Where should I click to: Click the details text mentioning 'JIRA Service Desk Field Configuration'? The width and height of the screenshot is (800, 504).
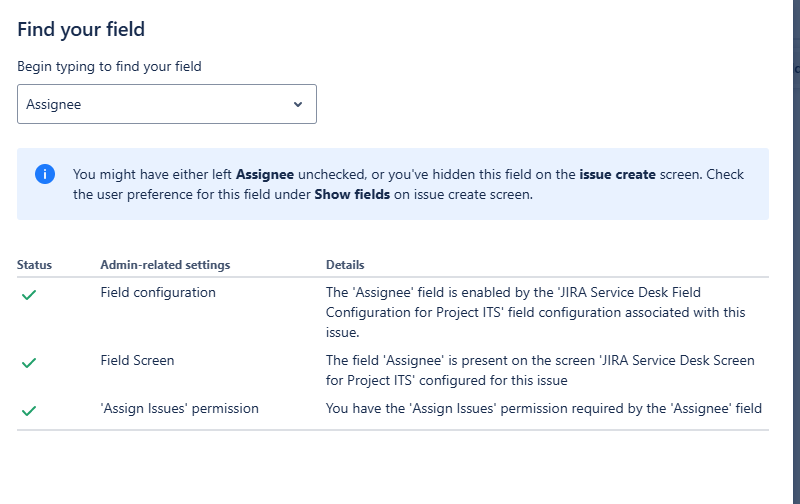coord(536,312)
